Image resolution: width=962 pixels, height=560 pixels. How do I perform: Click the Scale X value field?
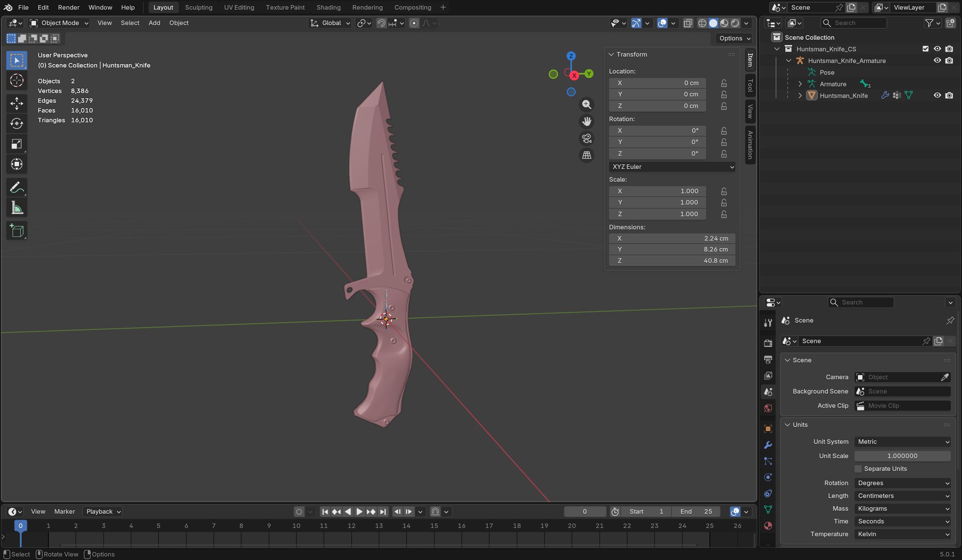point(657,191)
